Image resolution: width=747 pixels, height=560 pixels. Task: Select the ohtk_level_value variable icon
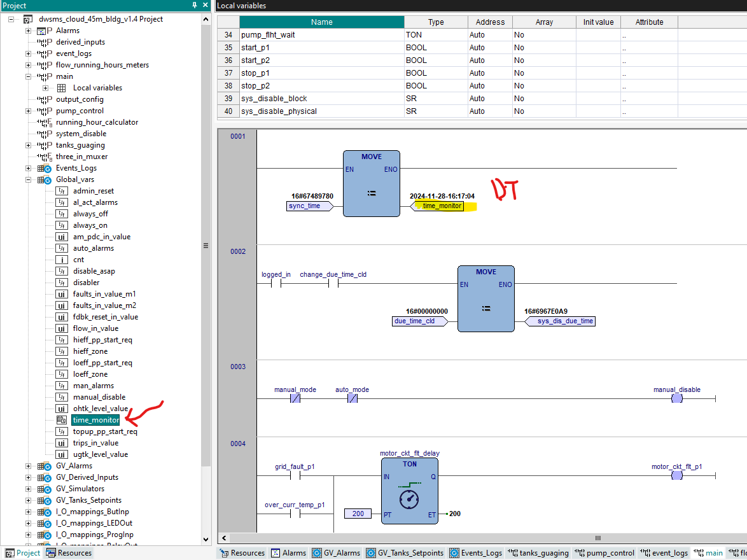61,409
